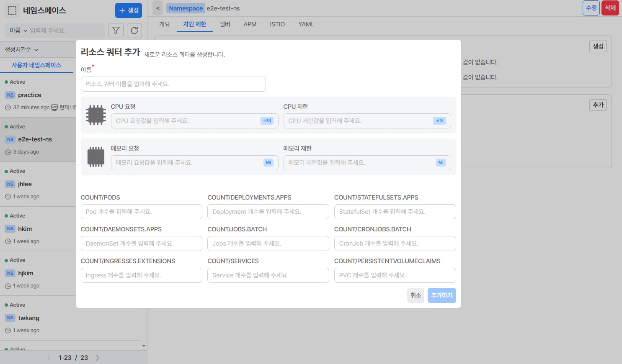The image size is (622, 364).
Task: Click the COUNT/STATEFULSETS.APPS input field
Action: pos(395,212)
